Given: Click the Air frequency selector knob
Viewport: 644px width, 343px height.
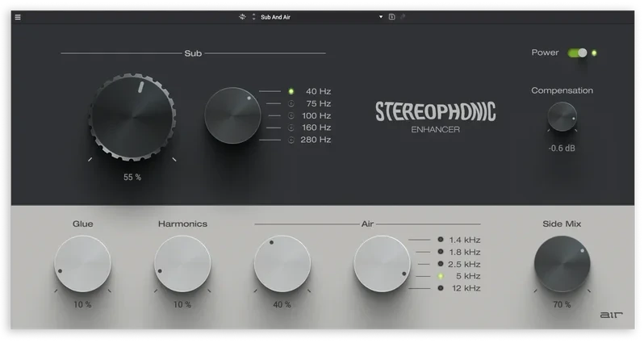Looking at the screenshot, I should click(382, 264).
